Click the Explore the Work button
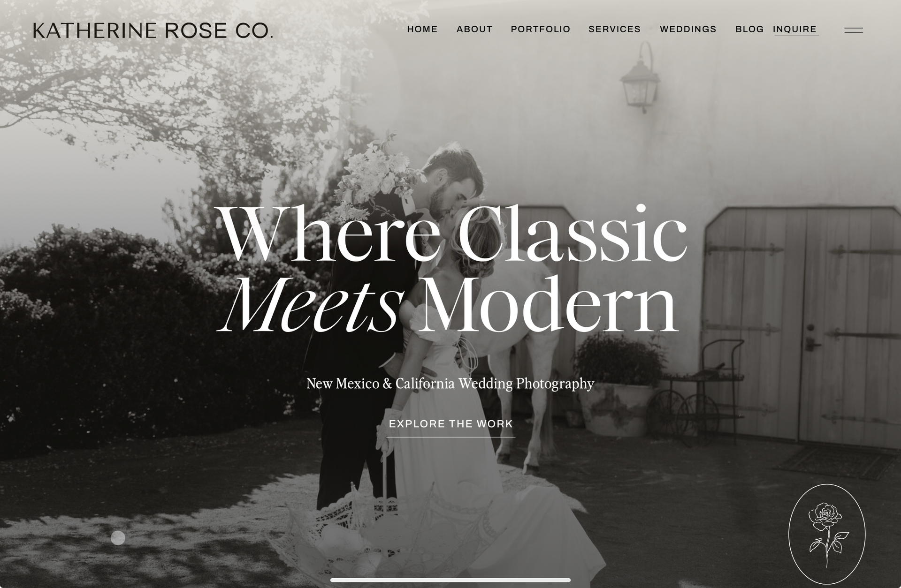901x588 pixels. 451,424
